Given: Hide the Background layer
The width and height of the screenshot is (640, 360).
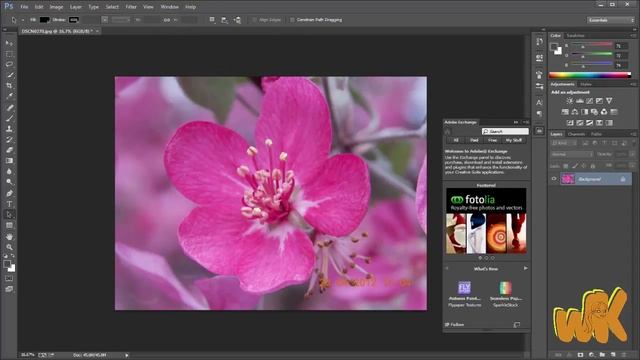Looking at the screenshot, I should click(554, 179).
